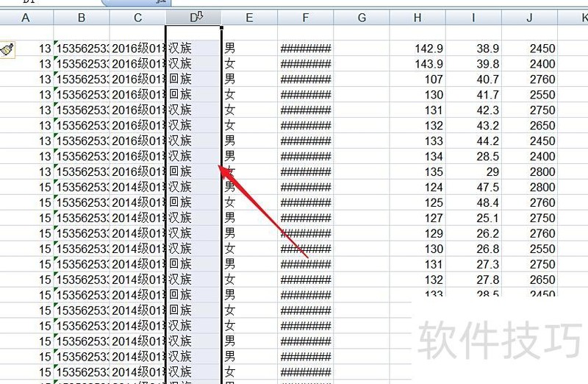Select column H header

pyautogui.click(x=417, y=18)
